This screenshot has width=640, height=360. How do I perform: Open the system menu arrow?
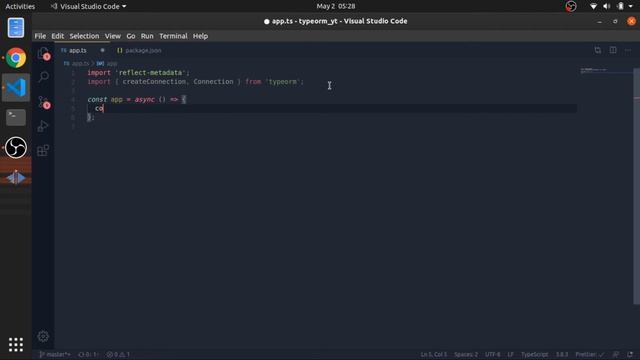tap(631, 6)
